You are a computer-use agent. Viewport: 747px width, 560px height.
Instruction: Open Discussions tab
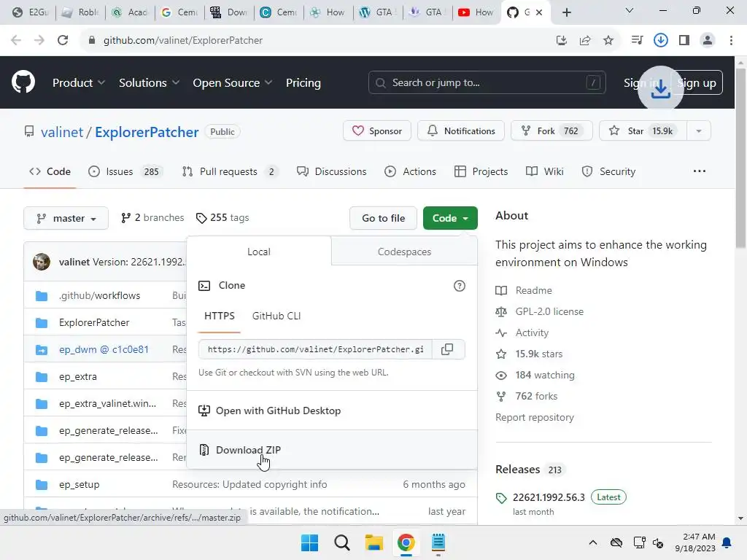pyautogui.click(x=332, y=171)
